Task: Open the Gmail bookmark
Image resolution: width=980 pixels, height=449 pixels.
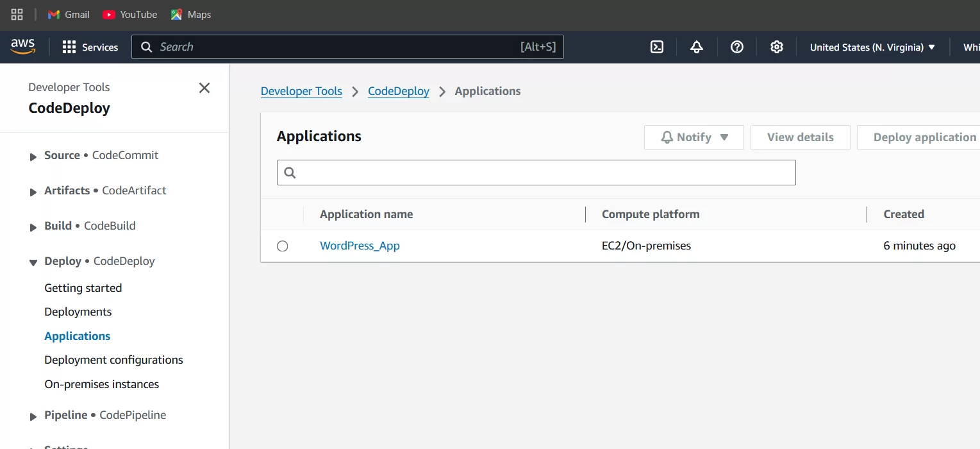Action: (x=69, y=14)
